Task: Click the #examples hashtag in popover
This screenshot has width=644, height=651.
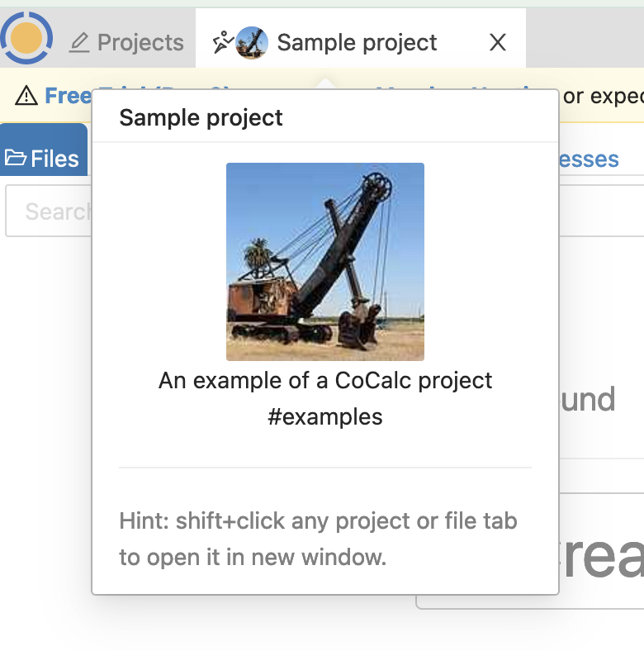Action: pyautogui.click(x=325, y=416)
